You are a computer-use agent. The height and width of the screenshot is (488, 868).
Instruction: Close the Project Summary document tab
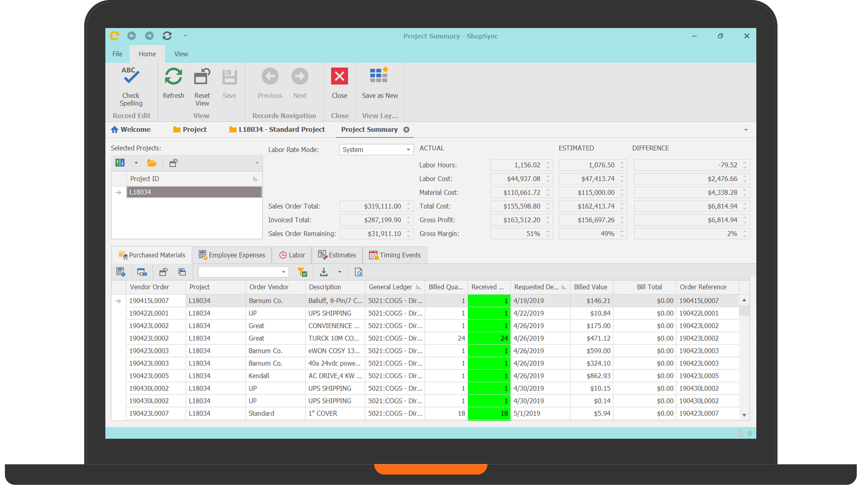pyautogui.click(x=406, y=130)
